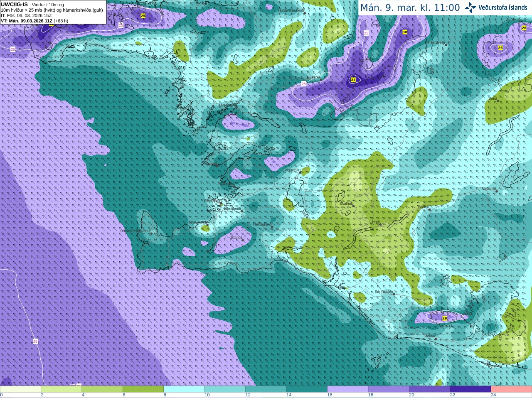Click the Hæll station label
This screenshot has width=532, height=398.
coord(376,222)
